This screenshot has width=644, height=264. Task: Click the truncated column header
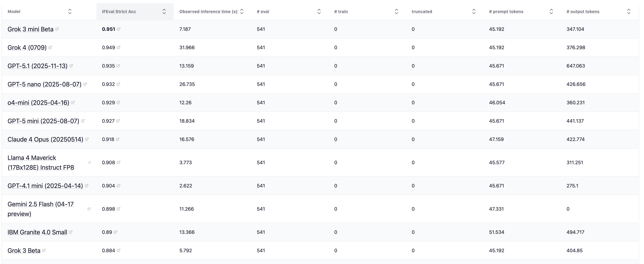[422, 12]
